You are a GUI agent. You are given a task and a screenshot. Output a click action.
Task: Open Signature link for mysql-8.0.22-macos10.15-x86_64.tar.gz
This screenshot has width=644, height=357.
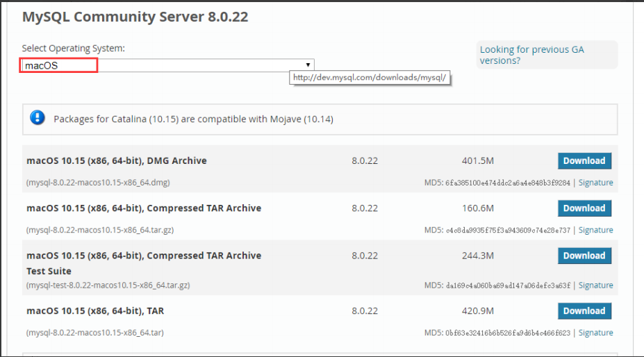(595, 230)
